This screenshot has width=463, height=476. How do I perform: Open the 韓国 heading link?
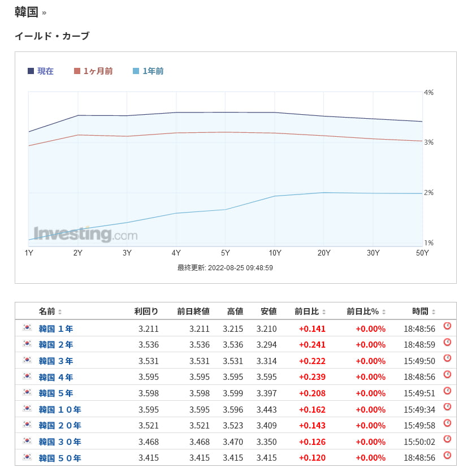26,11
